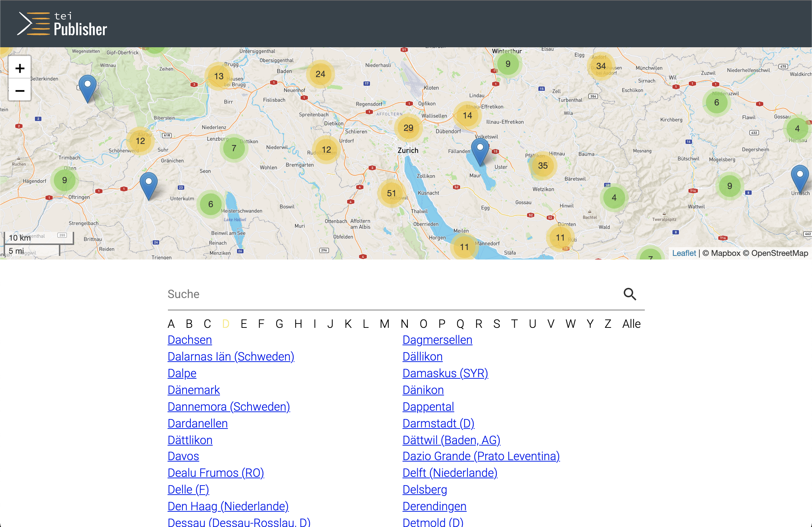The width and height of the screenshot is (812, 527).
Task: Select the letter Z filter
Action: 608,323
